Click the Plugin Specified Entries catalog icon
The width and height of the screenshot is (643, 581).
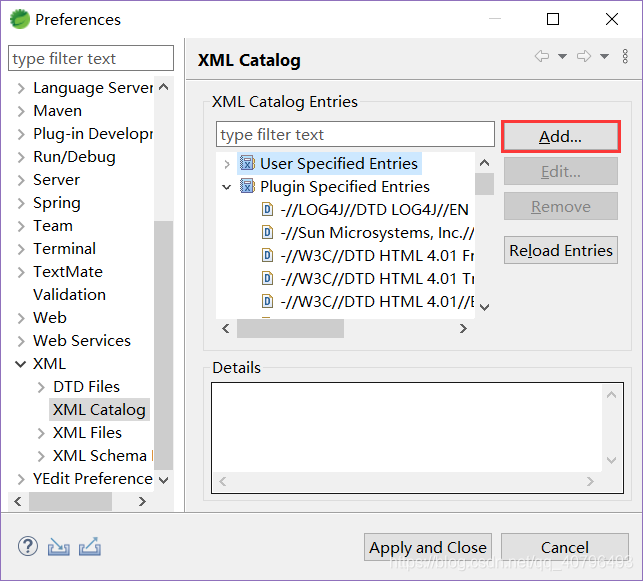coord(247,186)
